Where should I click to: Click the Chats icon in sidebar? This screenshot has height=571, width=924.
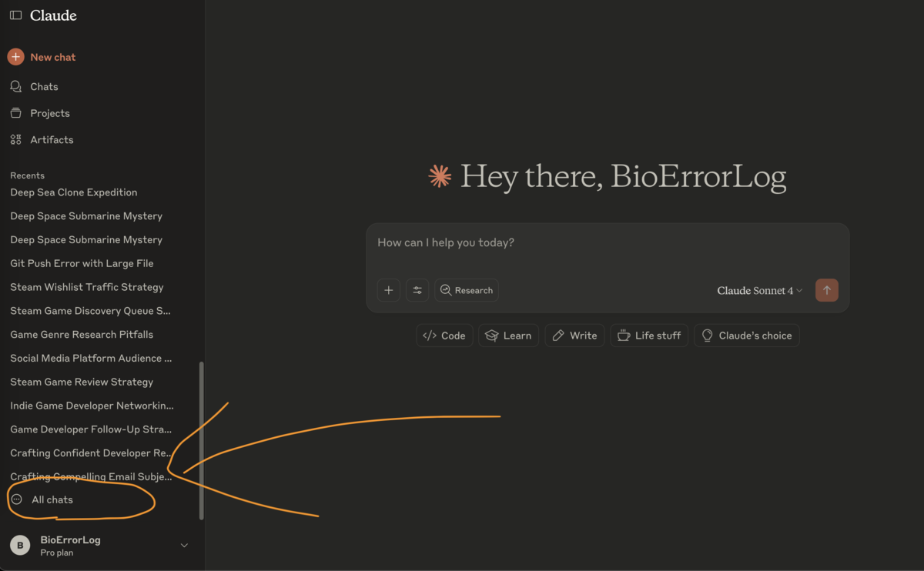(x=17, y=86)
